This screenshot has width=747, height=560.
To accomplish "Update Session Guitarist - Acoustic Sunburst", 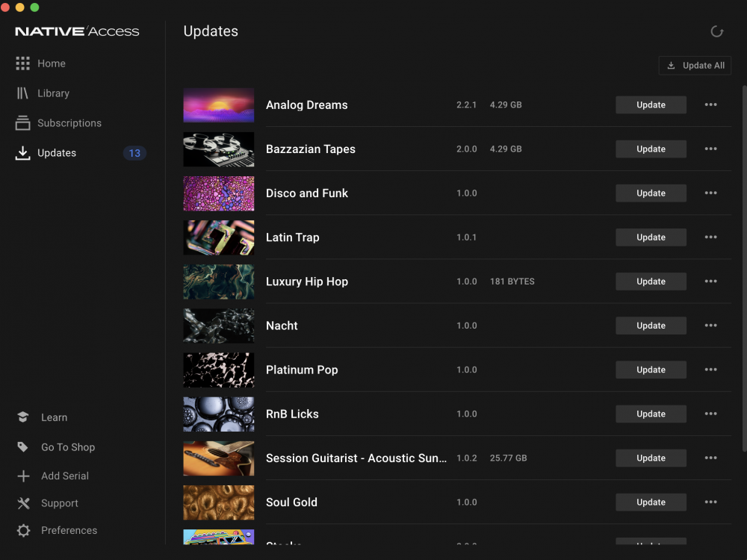I will coord(651,458).
